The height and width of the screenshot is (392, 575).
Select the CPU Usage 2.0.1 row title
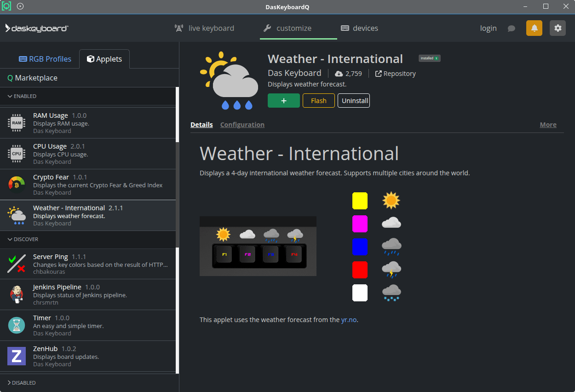tap(59, 146)
